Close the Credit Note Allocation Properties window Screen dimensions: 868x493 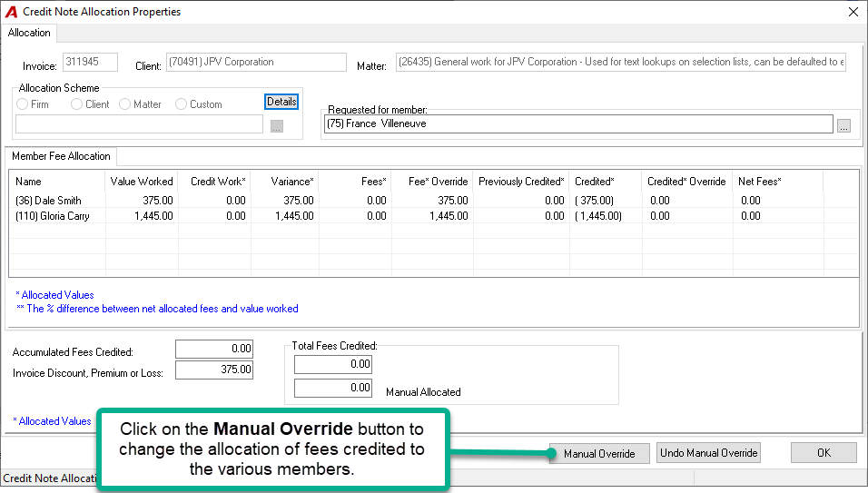pyautogui.click(x=853, y=12)
